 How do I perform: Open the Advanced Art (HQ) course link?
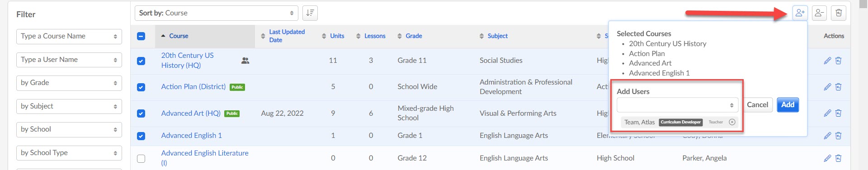click(x=191, y=113)
